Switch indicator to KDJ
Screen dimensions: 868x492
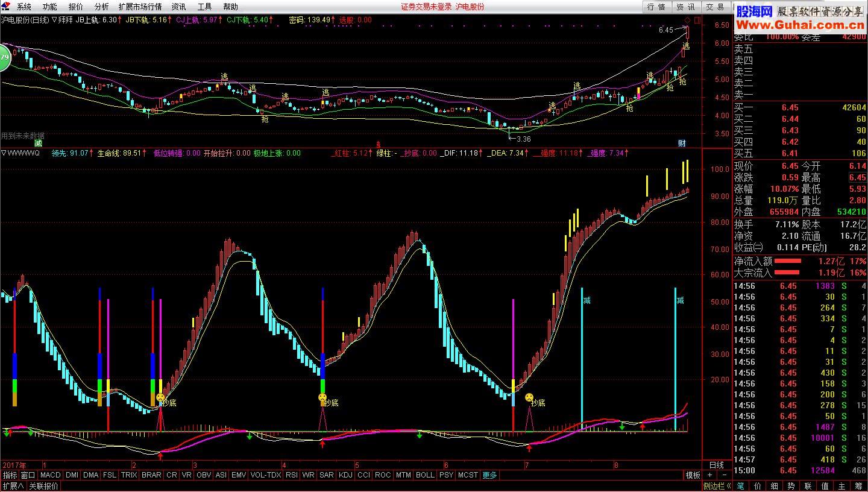(x=345, y=475)
